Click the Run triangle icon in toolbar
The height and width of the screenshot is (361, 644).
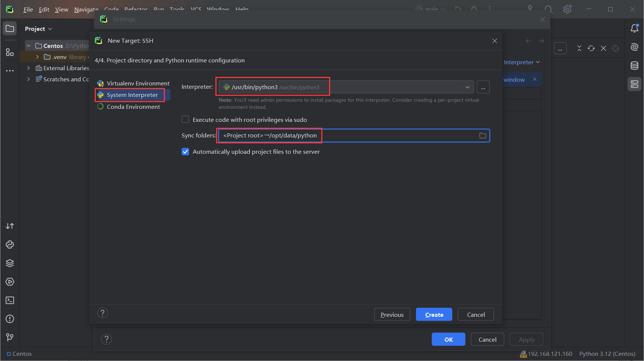(458, 9)
